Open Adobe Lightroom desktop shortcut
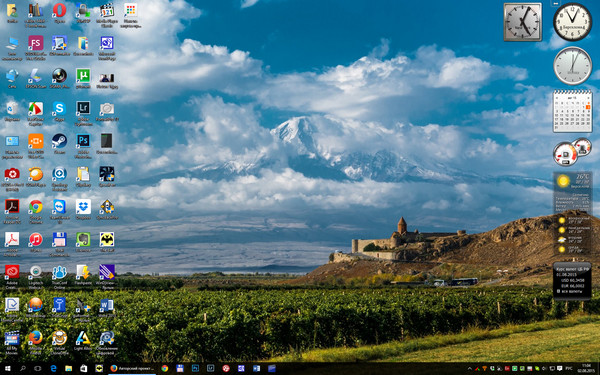 pos(83,108)
